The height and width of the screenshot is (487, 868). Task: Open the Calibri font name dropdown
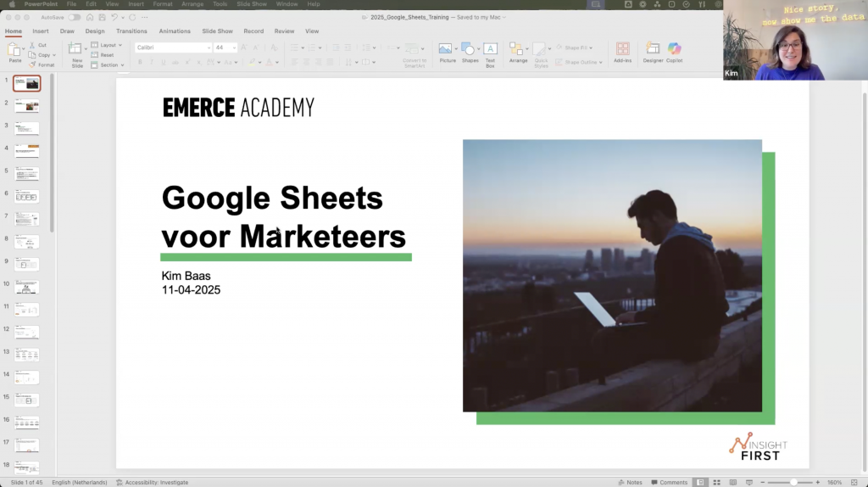pos(209,48)
